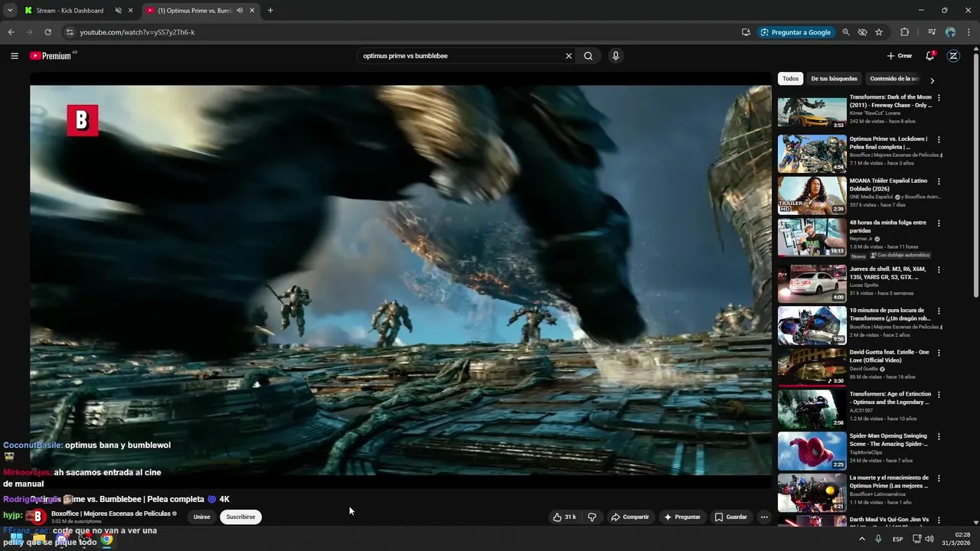This screenshot has width=980, height=551.
Task: Close the Optimus Prime YouTube tab
Action: tap(251, 11)
